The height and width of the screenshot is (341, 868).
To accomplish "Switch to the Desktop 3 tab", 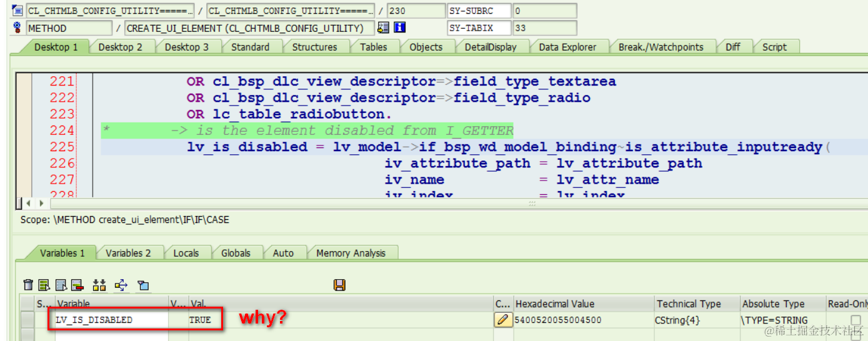I will [x=187, y=47].
